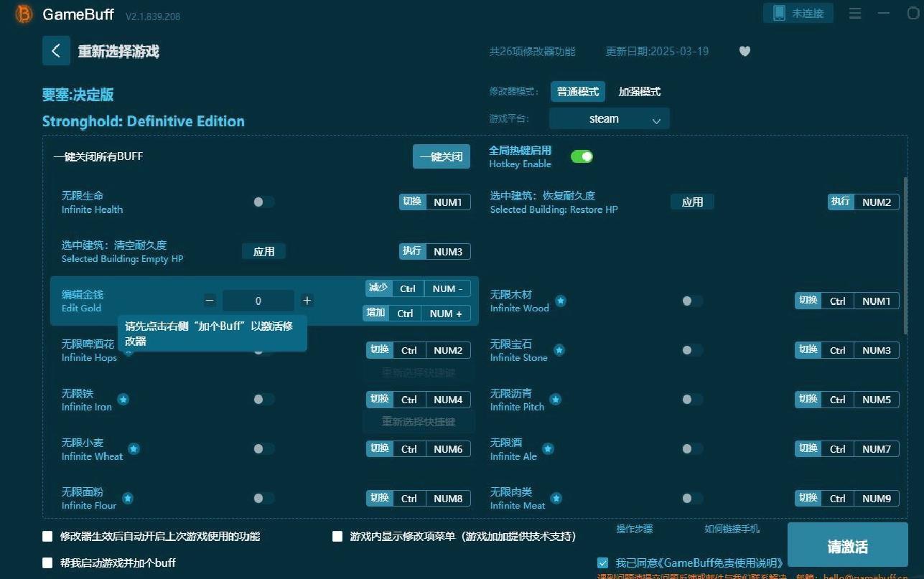Image resolution: width=924 pixels, height=579 pixels.
Task: Go back with the arrow button
Action: tap(56, 51)
